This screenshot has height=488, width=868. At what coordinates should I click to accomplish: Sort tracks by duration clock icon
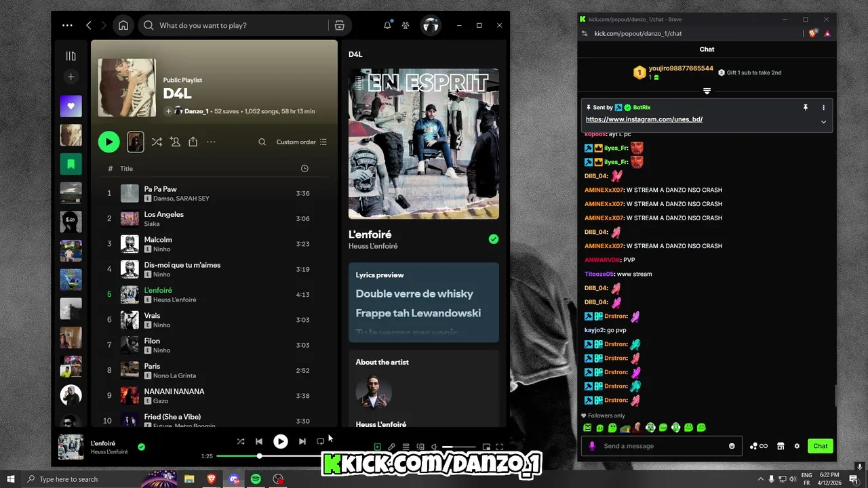[304, 168]
